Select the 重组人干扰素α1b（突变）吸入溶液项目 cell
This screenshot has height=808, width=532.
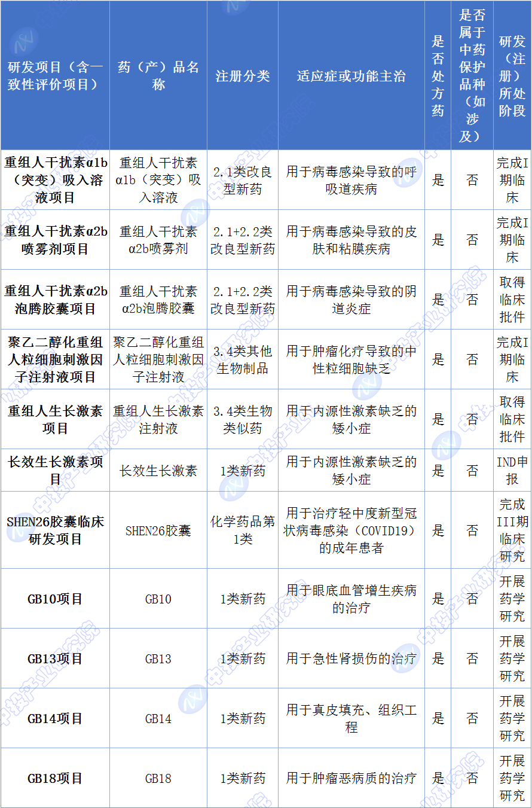(x=55, y=180)
